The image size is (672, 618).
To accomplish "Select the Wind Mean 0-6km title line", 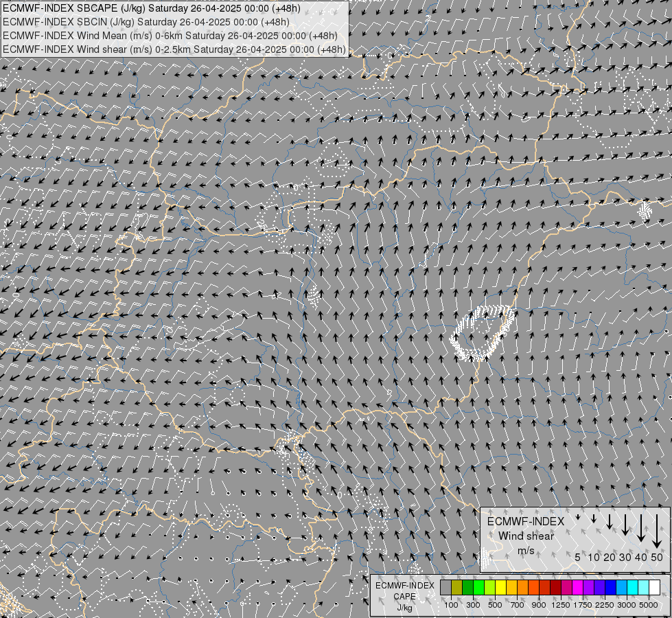I will [170, 36].
